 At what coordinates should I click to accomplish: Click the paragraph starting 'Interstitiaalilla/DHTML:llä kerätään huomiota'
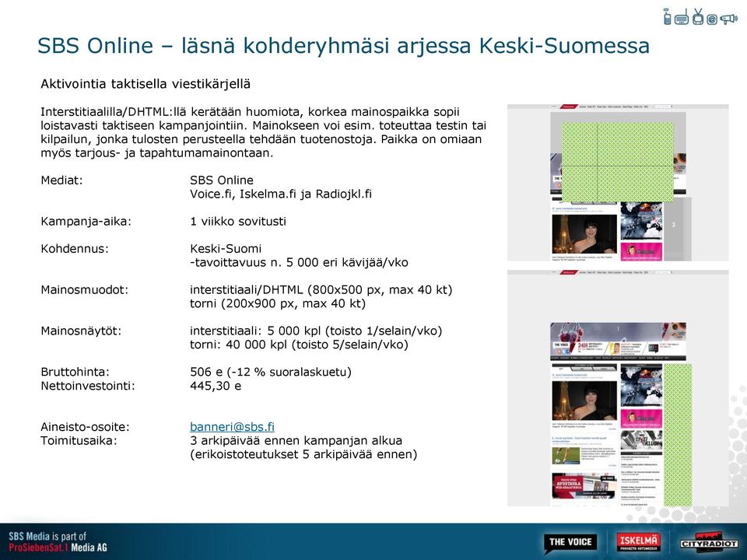[264, 132]
